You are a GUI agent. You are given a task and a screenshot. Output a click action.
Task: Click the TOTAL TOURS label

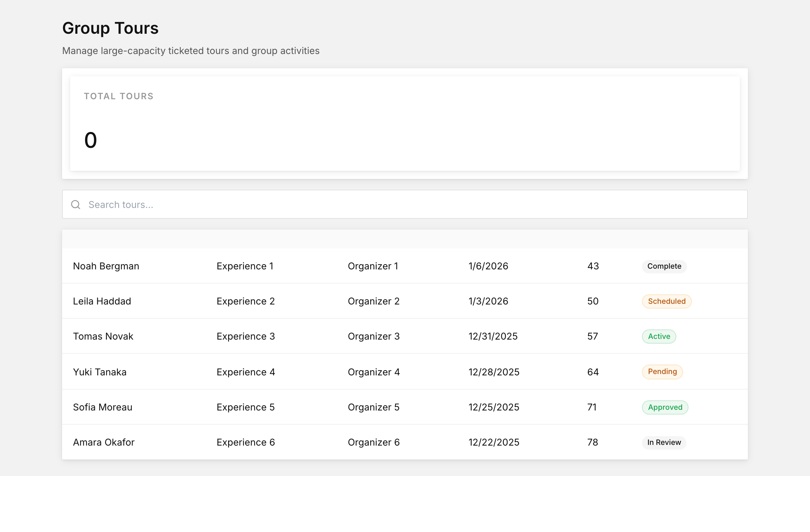click(119, 96)
